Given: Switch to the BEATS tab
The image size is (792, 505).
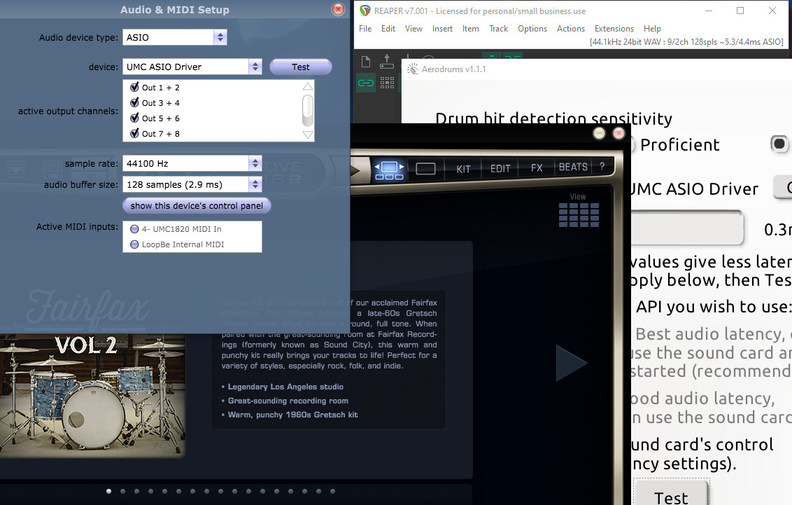Looking at the screenshot, I should 573,167.
